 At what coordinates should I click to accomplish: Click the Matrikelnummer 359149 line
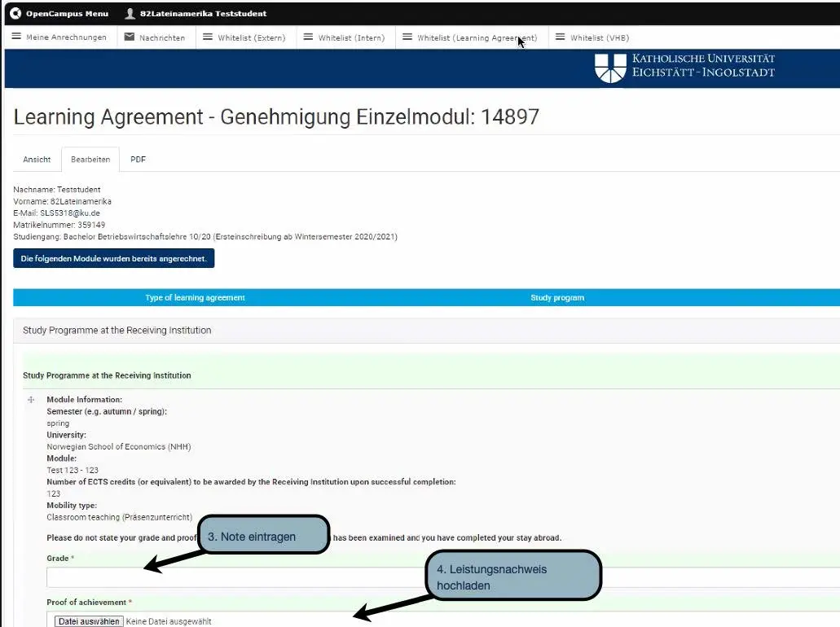[x=59, y=225]
